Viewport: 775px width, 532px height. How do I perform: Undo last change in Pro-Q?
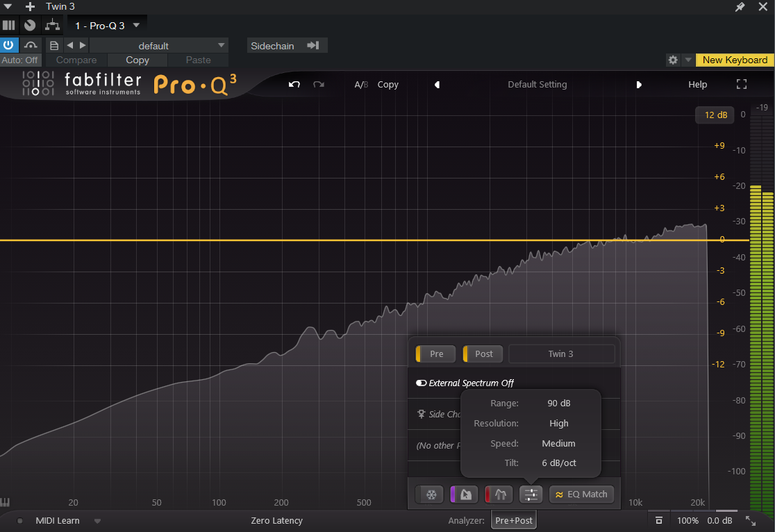coord(294,85)
